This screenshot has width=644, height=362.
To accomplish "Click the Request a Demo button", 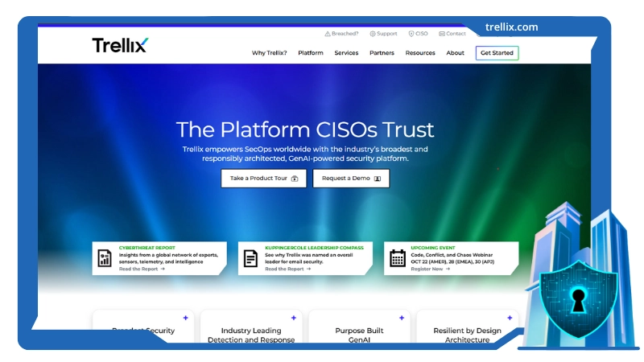I will pos(351,179).
